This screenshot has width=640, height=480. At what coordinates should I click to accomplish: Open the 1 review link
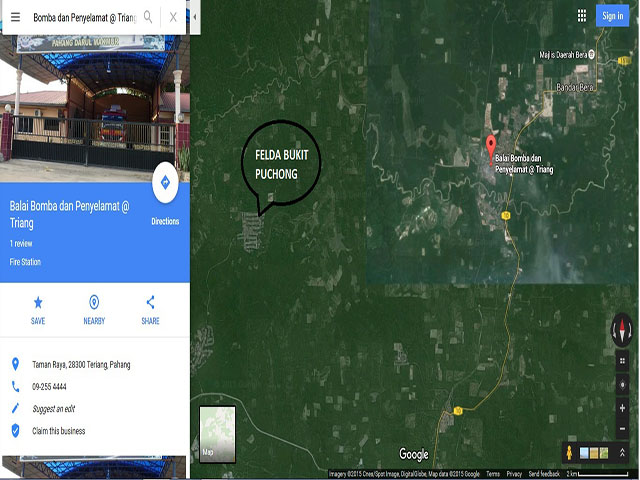coord(21,244)
